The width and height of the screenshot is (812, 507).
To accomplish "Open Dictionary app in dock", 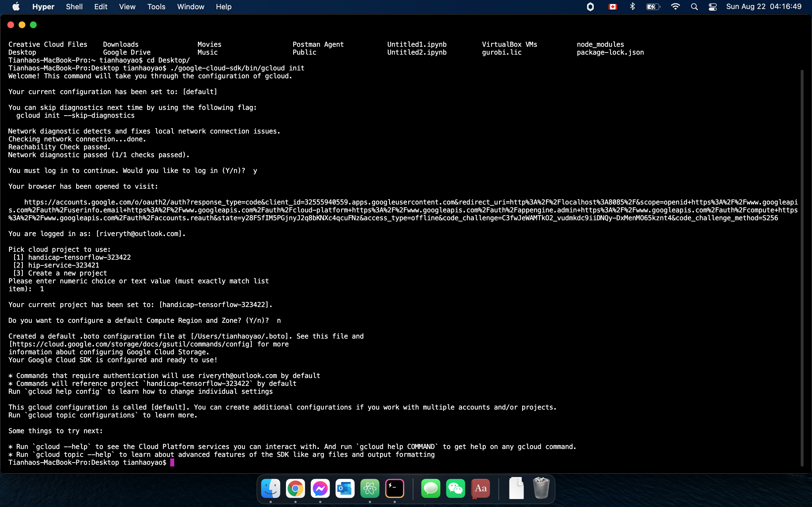I will pos(480,489).
